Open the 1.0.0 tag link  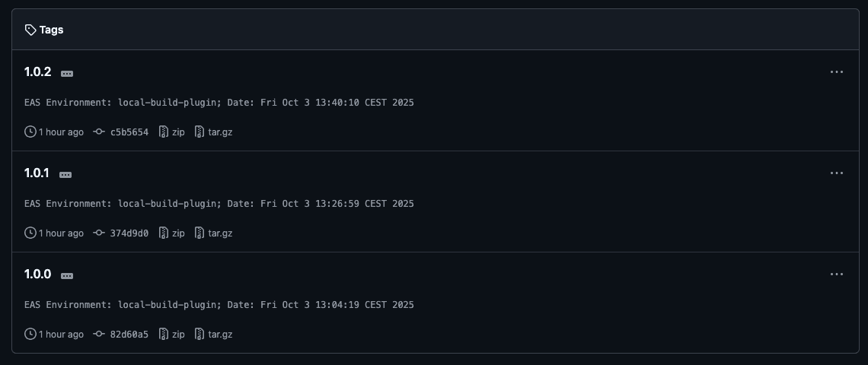[x=38, y=275]
